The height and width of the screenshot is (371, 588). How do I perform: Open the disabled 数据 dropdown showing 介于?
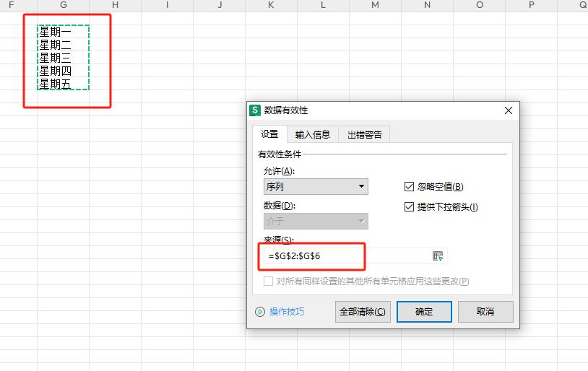316,221
